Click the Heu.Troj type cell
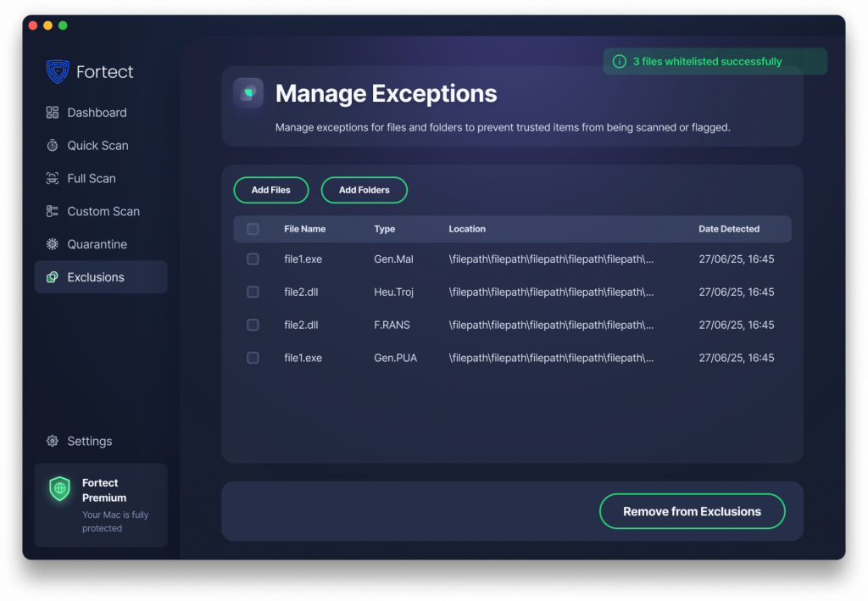Image resolution: width=868 pixels, height=601 pixels. tap(393, 292)
